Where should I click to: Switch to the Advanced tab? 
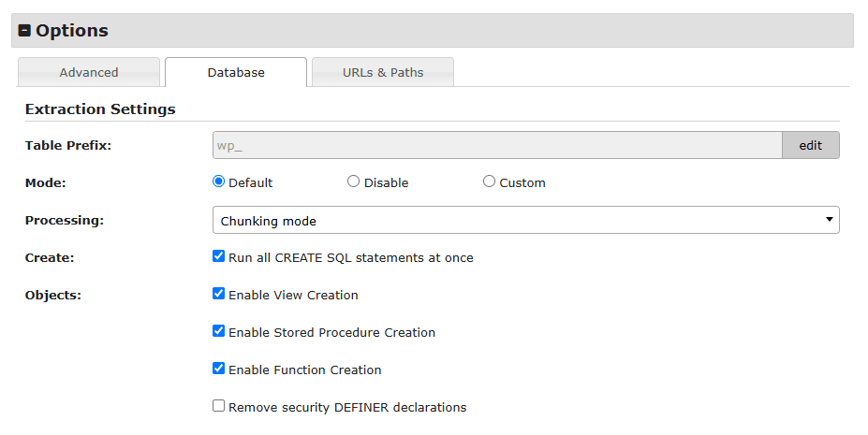click(89, 72)
